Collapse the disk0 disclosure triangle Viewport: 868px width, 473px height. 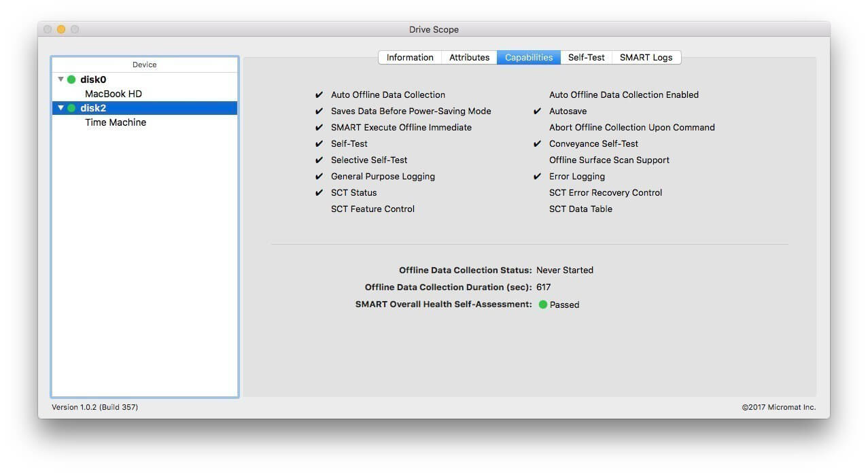pos(61,80)
